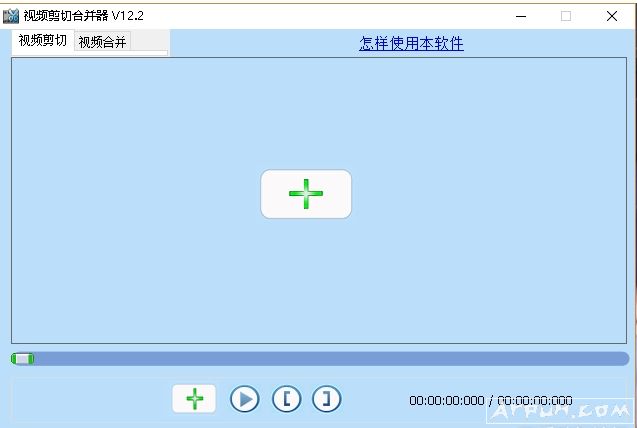Set cut end with right bracket button
Viewport: 637px width, 428px height.
point(327,399)
